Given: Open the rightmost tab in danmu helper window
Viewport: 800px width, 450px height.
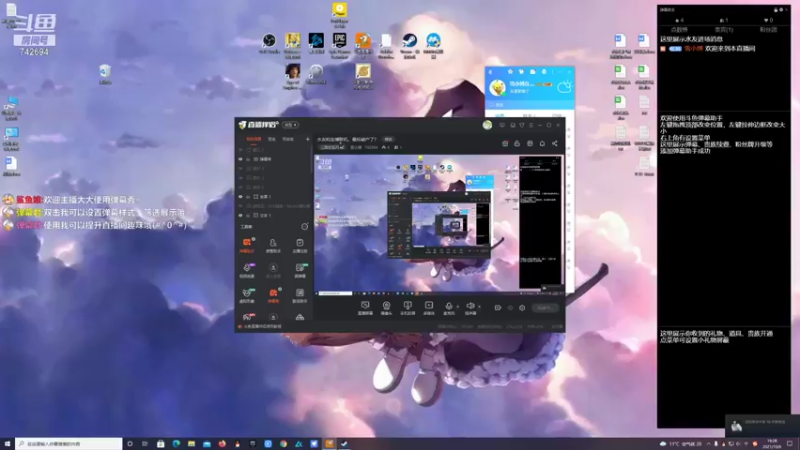Looking at the screenshot, I should pyautogui.click(x=768, y=30).
